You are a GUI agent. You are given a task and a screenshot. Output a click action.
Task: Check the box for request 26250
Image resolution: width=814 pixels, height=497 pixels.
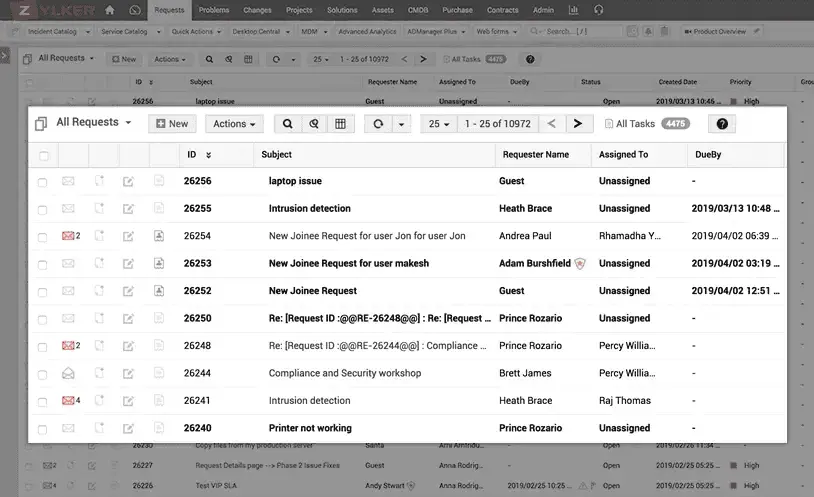[43, 319]
